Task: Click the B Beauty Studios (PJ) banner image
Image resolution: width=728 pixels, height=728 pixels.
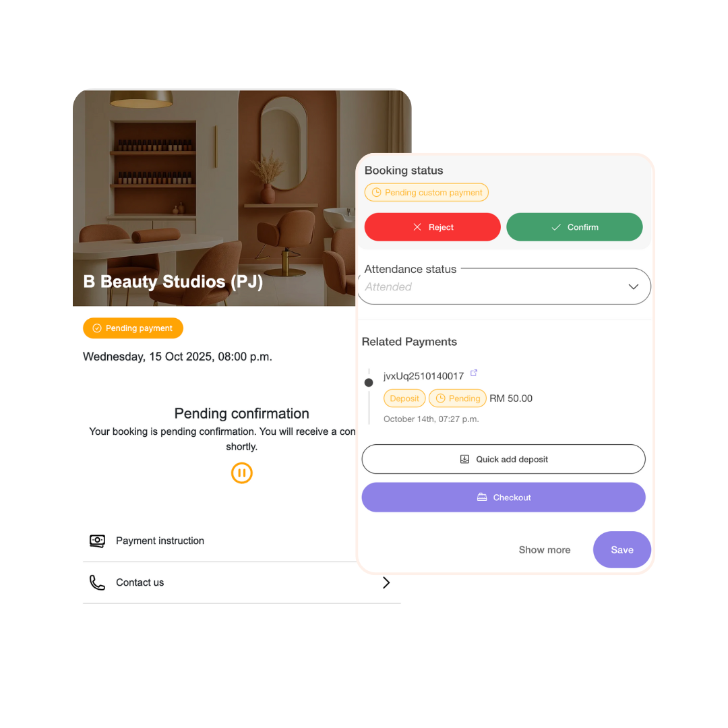Action: click(214, 198)
